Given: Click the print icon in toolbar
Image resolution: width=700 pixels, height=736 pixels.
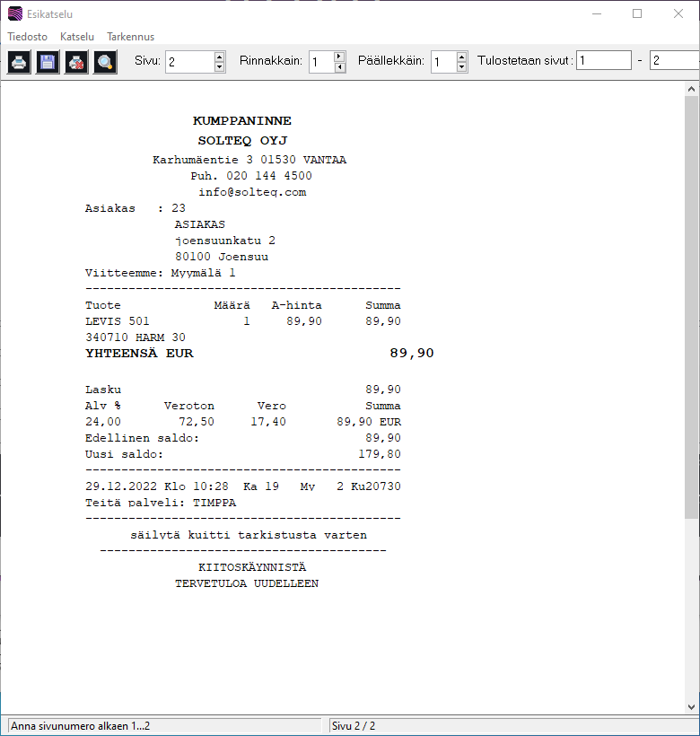Looking at the screenshot, I should coord(19,62).
